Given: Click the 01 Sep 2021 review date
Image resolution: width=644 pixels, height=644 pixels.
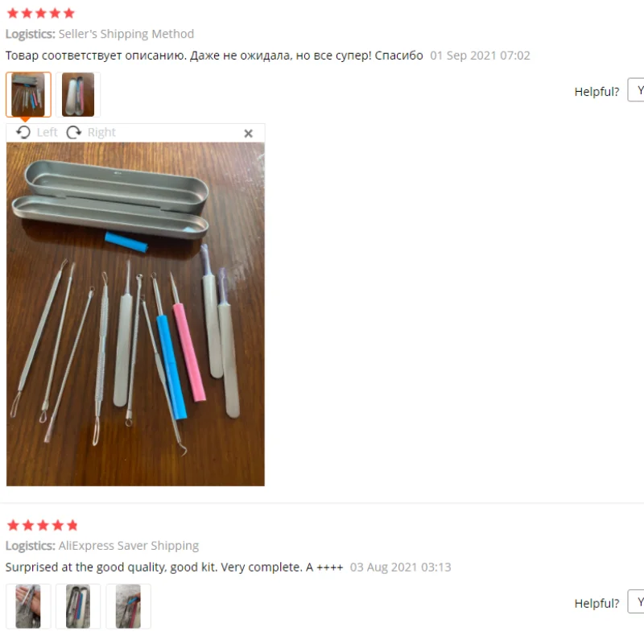Looking at the screenshot, I should click(x=480, y=56).
